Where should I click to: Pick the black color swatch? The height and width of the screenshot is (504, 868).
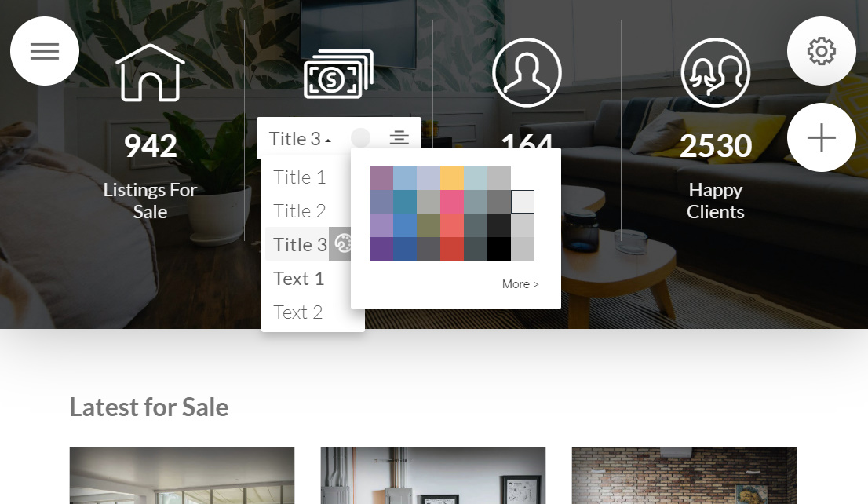pos(499,249)
